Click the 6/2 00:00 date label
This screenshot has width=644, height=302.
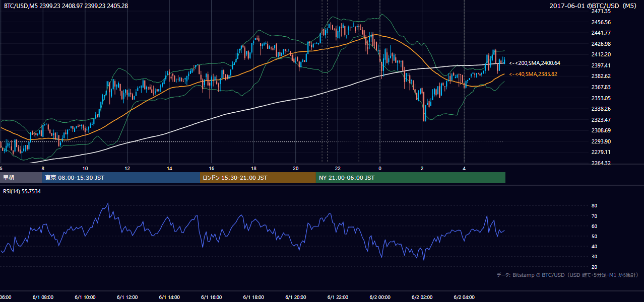(x=380, y=297)
